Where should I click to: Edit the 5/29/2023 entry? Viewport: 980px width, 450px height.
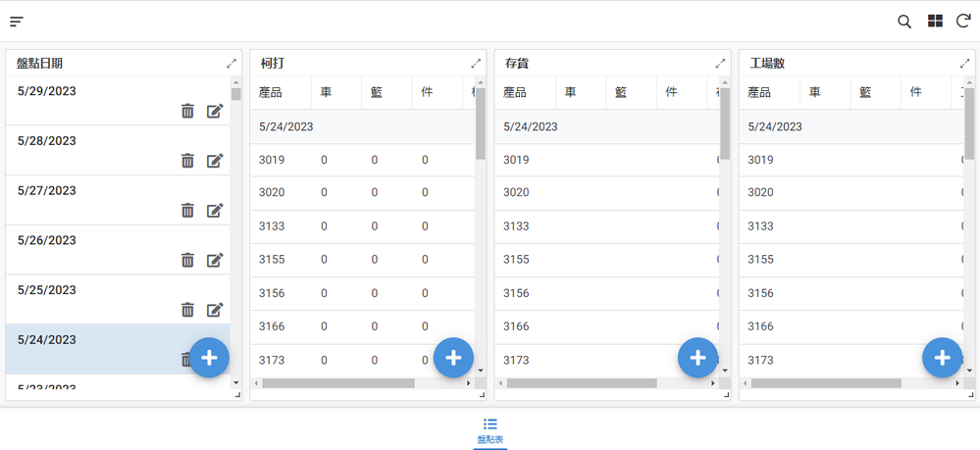(x=215, y=111)
